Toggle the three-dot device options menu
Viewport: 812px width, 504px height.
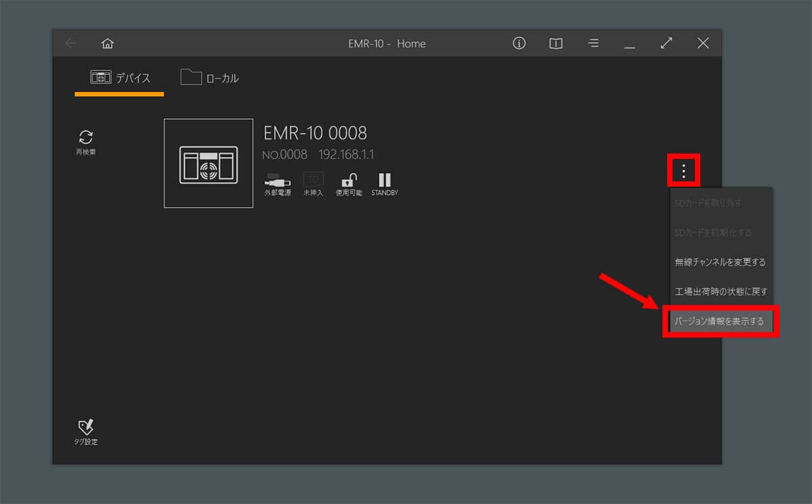point(683,170)
